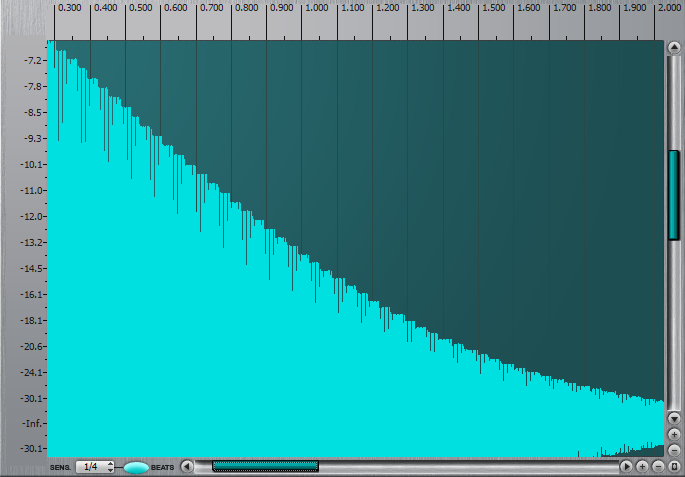Image resolution: width=685 pixels, height=477 pixels.
Task: Click the 1.600 mark on time ruler
Action: coord(529,8)
